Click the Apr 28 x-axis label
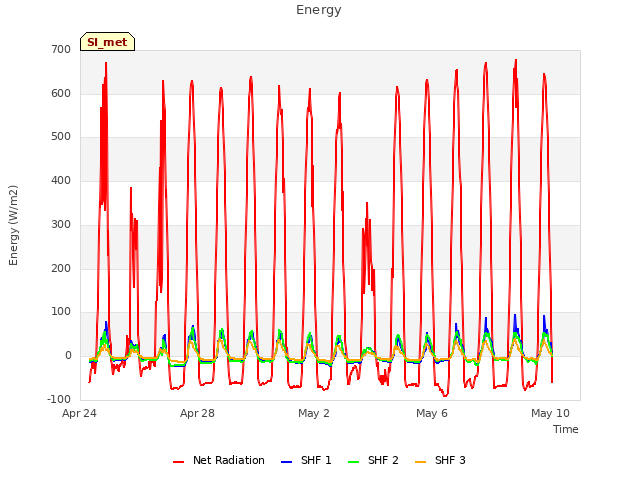This screenshot has width=640, height=480. (197, 413)
